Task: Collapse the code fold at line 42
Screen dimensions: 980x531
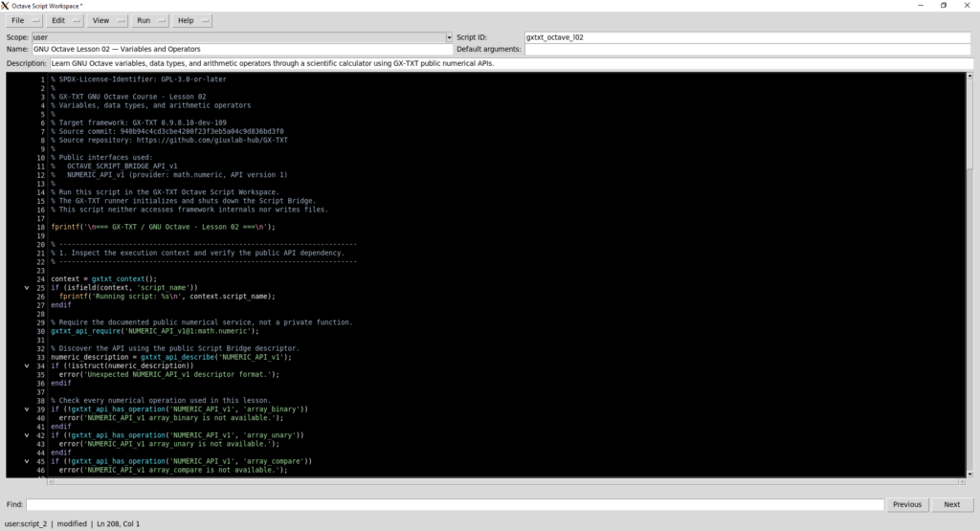Action: click(x=26, y=435)
